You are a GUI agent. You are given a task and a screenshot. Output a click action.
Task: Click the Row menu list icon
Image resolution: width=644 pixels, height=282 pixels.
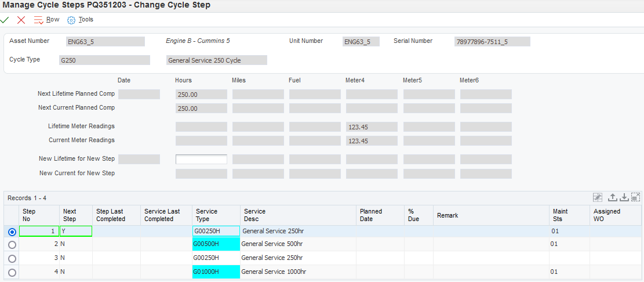(x=39, y=20)
